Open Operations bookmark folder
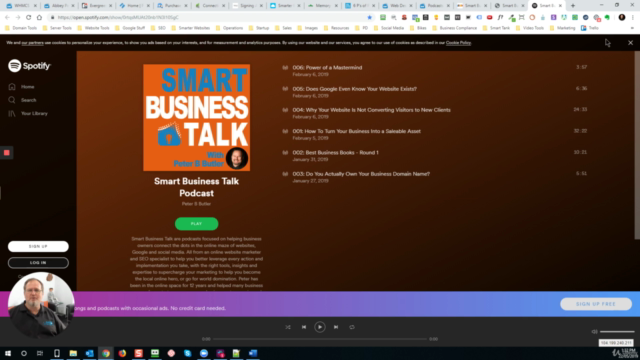The height and width of the screenshot is (360, 640). point(229,28)
